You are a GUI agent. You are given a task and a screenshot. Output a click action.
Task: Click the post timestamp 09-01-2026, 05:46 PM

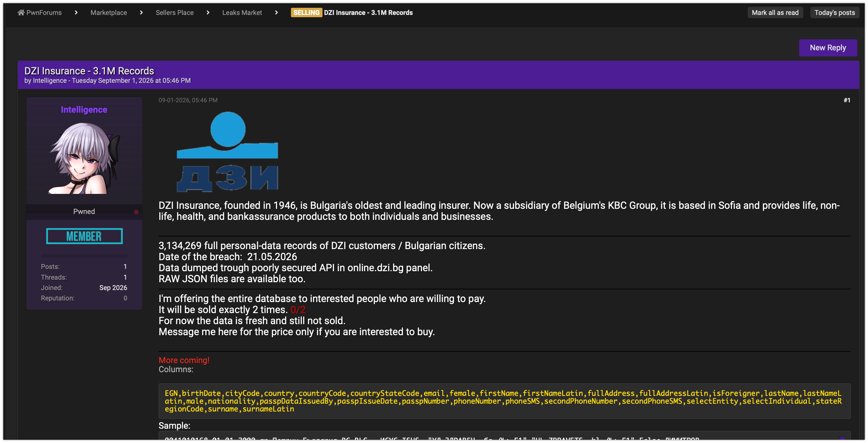click(x=188, y=100)
